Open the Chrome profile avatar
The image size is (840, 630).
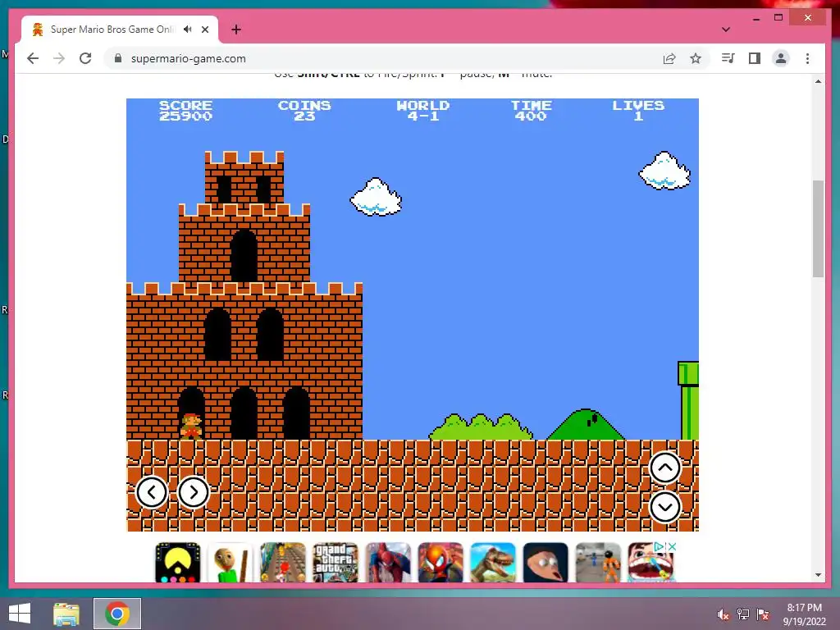tap(781, 58)
